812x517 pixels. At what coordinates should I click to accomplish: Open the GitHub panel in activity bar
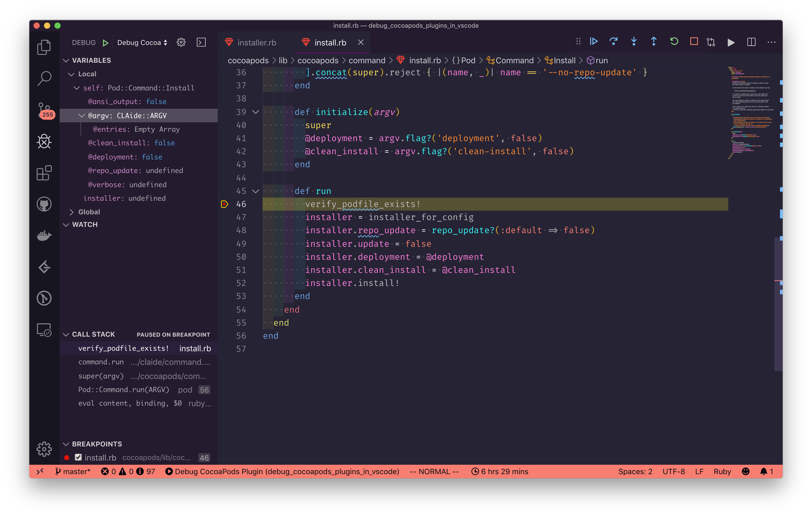tap(44, 204)
